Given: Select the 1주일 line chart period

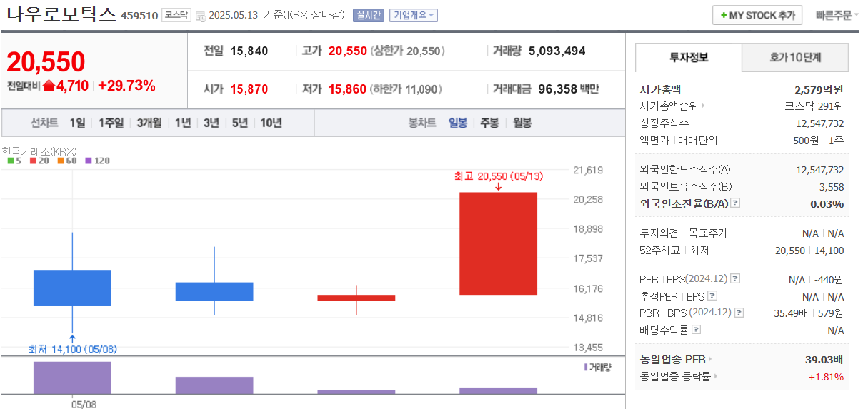Looking at the screenshot, I should pyautogui.click(x=111, y=123).
